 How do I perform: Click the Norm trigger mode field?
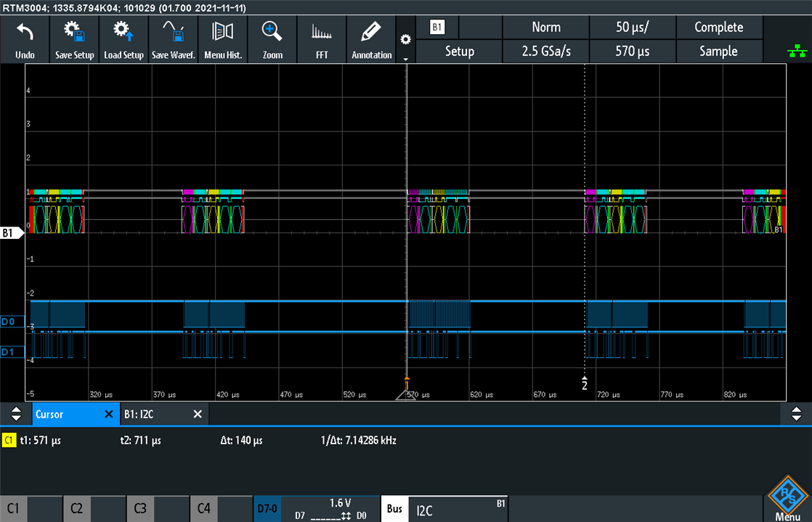click(x=546, y=27)
